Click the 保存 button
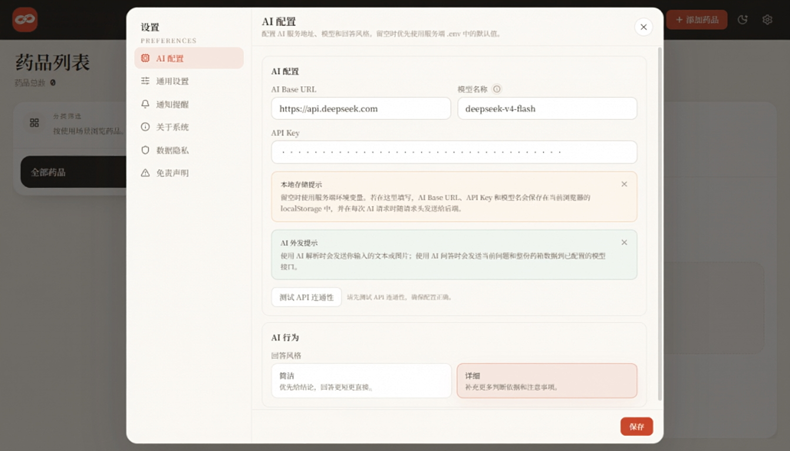This screenshot has height=451, width=790. pyautogui.click(x=636, y=426)
